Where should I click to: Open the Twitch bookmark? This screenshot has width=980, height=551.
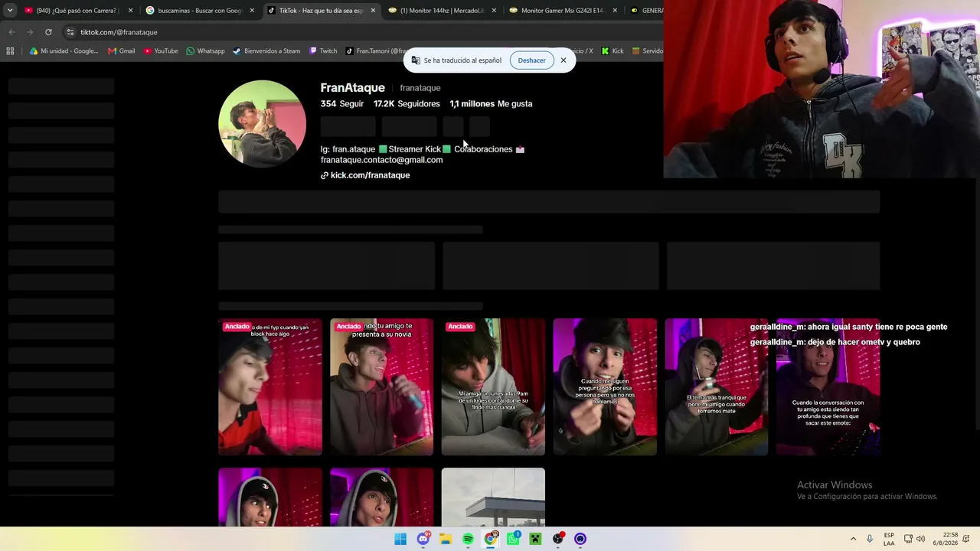click(x=323, y=51)
